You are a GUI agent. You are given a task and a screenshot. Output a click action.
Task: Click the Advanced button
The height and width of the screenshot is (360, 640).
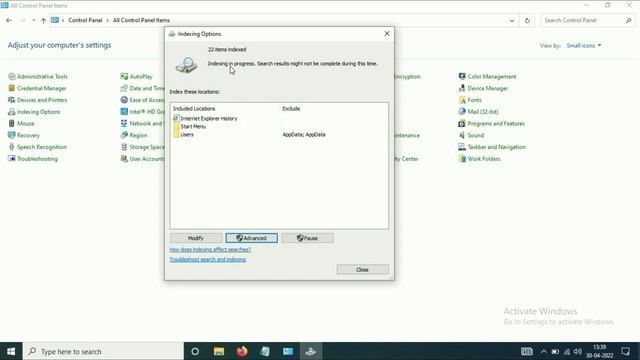(x=251, y=238)
